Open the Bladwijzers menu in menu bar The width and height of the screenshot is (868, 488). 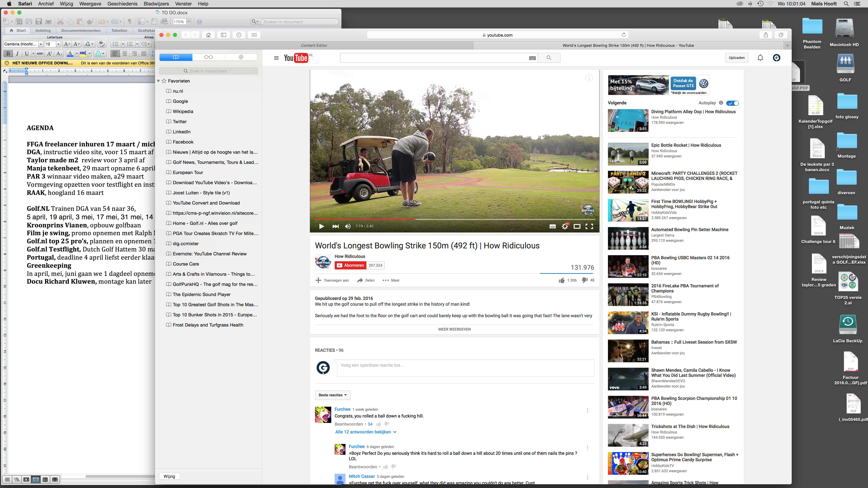click(156, 4)
